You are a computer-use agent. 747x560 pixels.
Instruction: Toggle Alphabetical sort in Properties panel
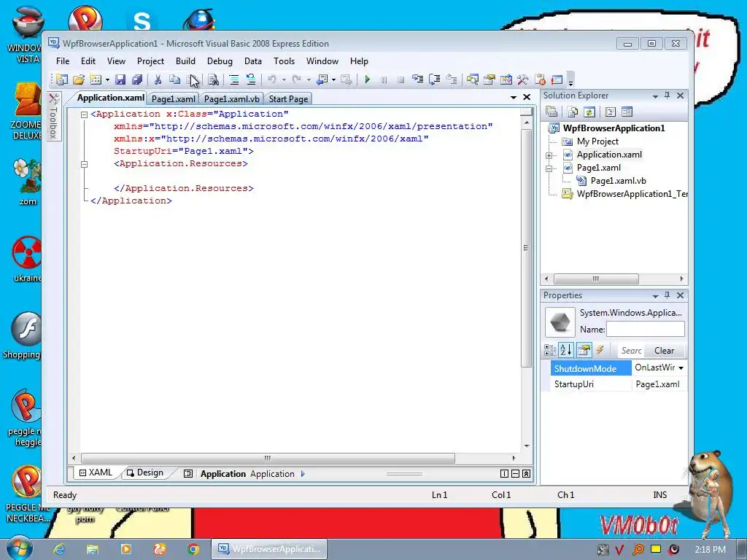click(566, 351)
